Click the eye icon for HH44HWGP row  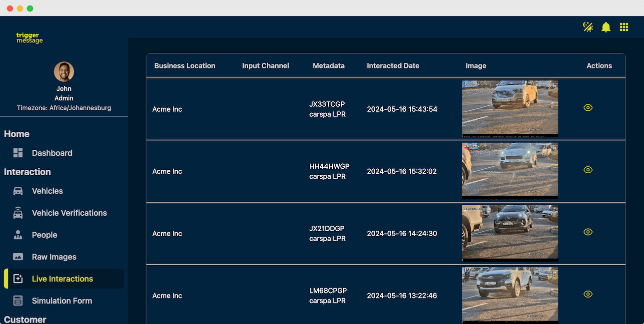pos(588,170)
